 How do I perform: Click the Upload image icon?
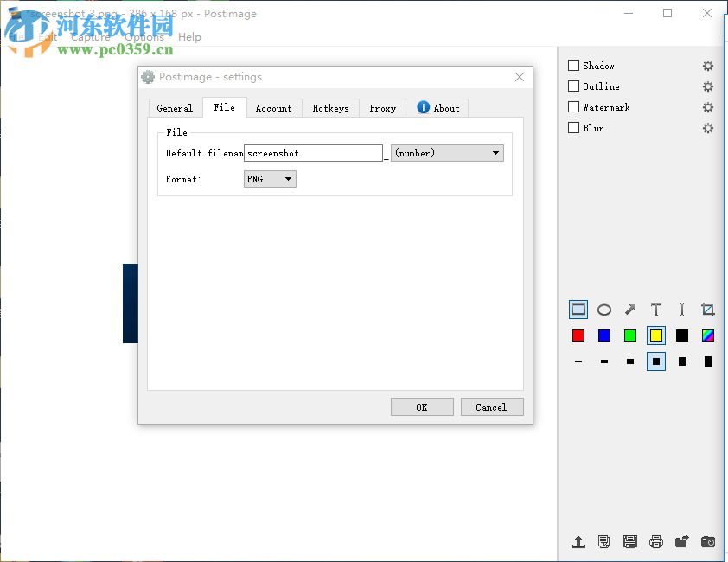click(x=578, y=542)
